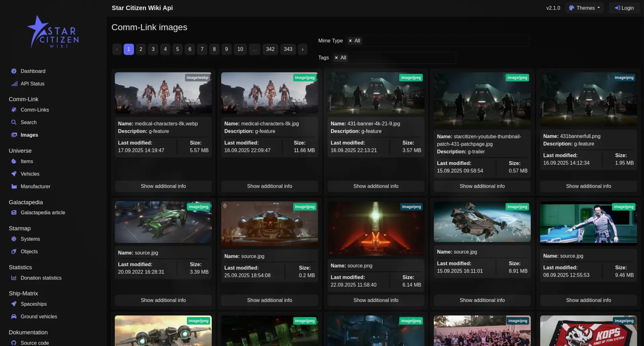Expand additional info for 431bannerfull.png
The image size is (644, 346).
tap(588, 186)
